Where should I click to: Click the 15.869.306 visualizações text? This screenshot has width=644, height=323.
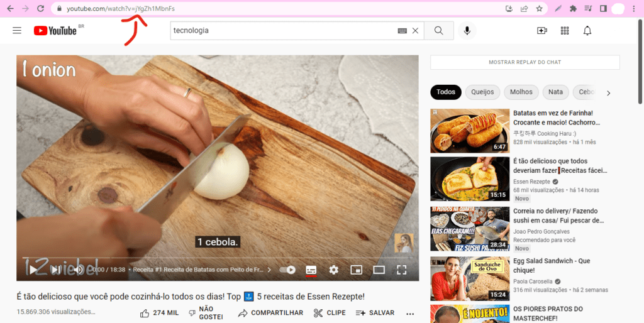(x=56, y=312)
